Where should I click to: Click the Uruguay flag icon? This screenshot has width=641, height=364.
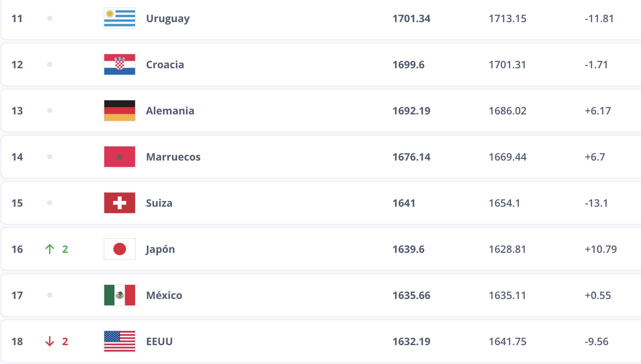pos(120,18)
